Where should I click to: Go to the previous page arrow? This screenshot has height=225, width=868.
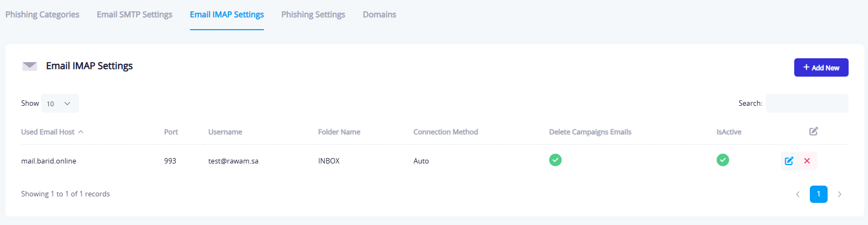(798, 194)
